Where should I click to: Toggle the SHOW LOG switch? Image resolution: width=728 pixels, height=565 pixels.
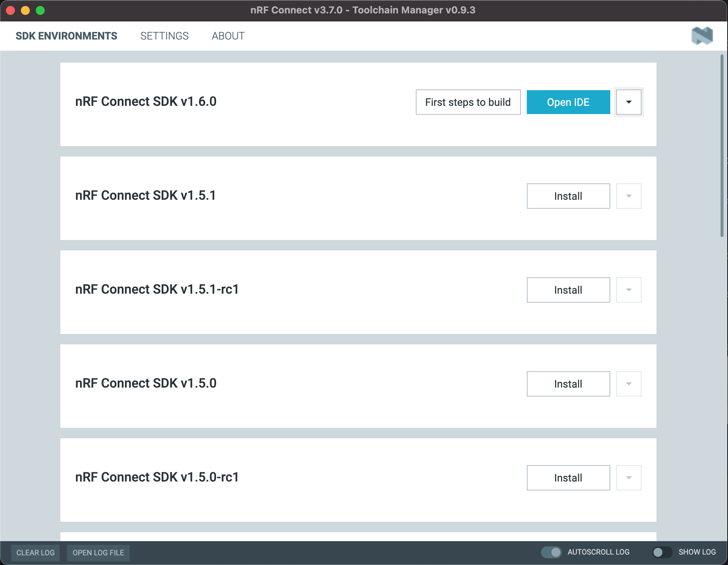662,552
